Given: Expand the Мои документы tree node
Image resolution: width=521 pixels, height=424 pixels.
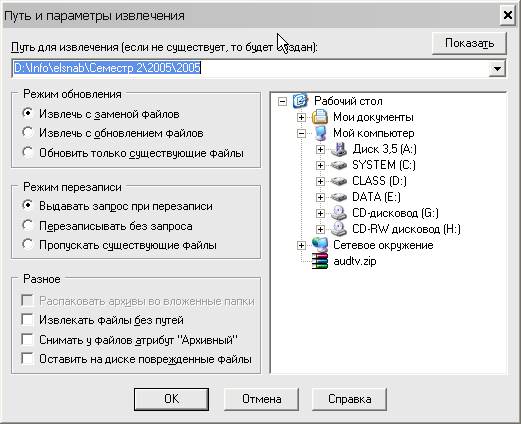Looking at the screenshot, I should point(301,117).
